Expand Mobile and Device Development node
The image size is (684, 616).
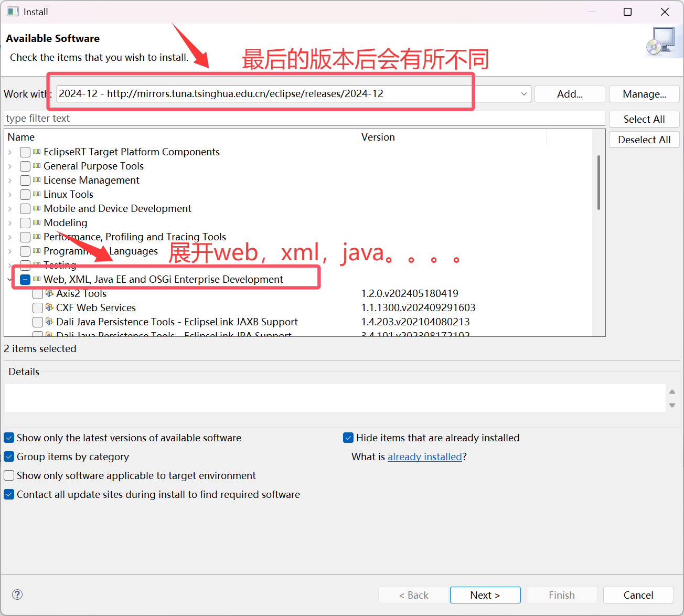10,209
